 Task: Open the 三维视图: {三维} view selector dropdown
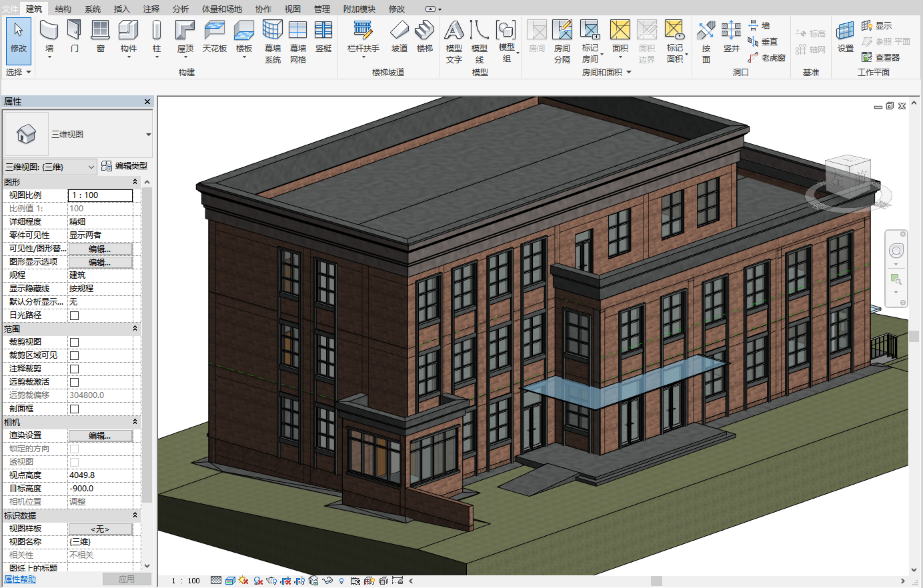tap(50, 167)
